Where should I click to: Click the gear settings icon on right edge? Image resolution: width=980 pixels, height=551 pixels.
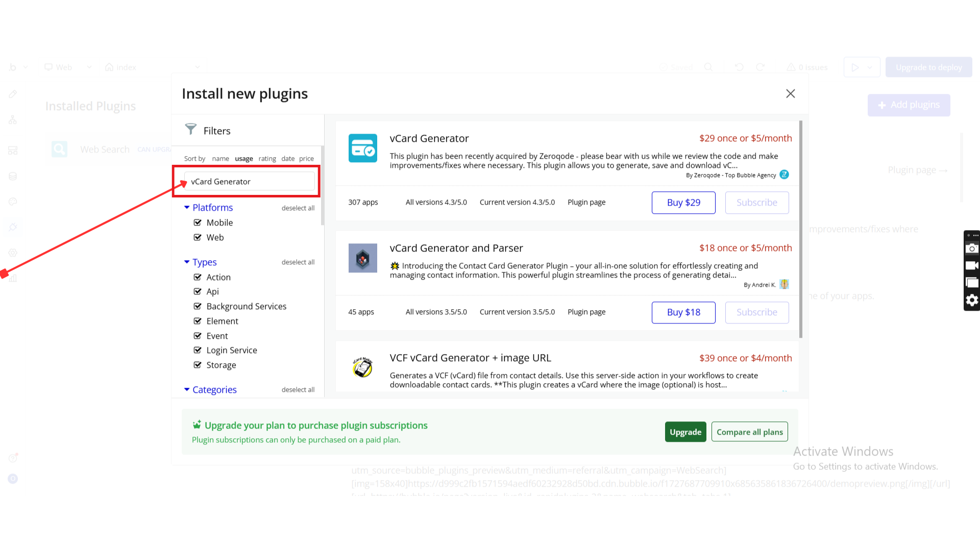pos(972,300)
